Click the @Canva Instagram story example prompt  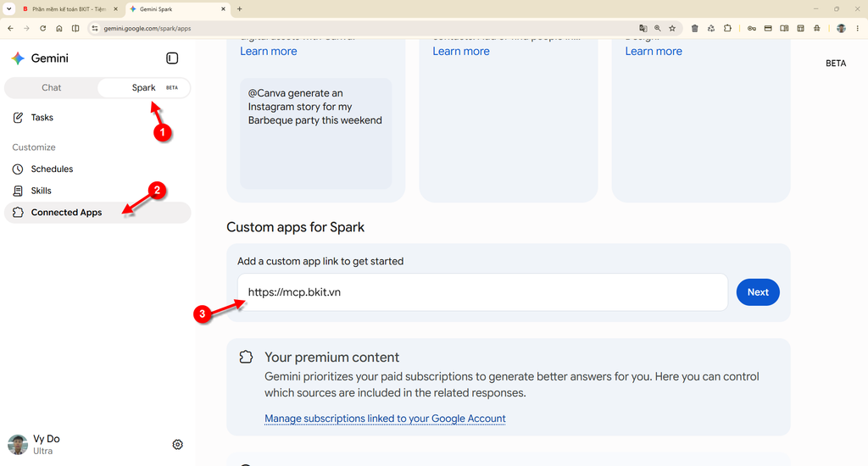[315, 133]
